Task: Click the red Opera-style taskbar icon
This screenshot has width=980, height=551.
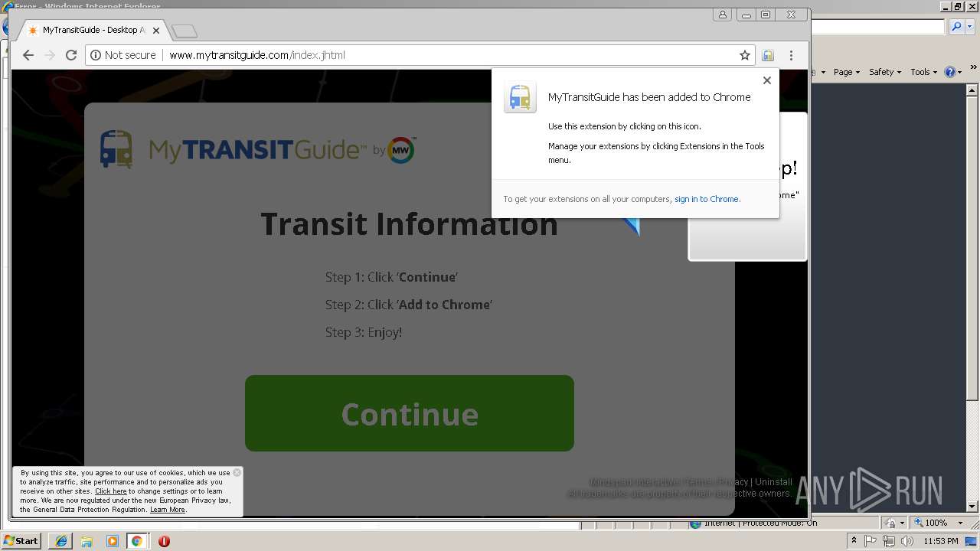Action: point(164,541)
